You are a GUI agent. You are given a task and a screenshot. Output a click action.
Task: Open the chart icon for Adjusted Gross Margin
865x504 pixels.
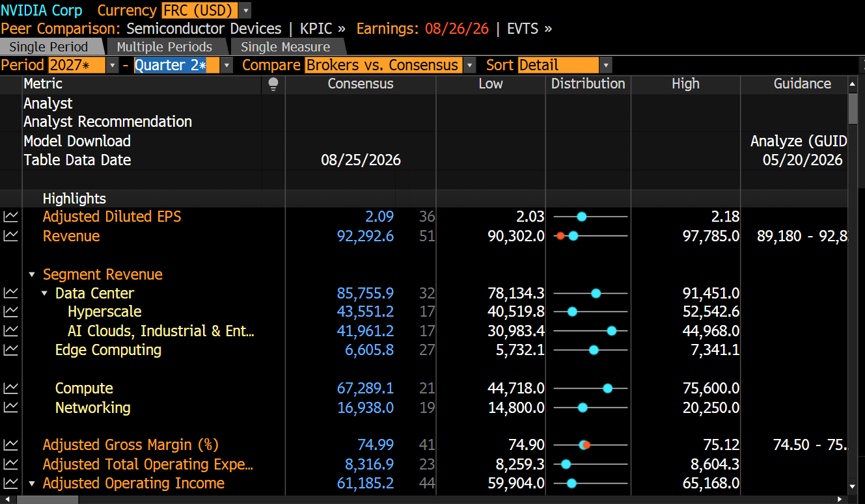10,445
